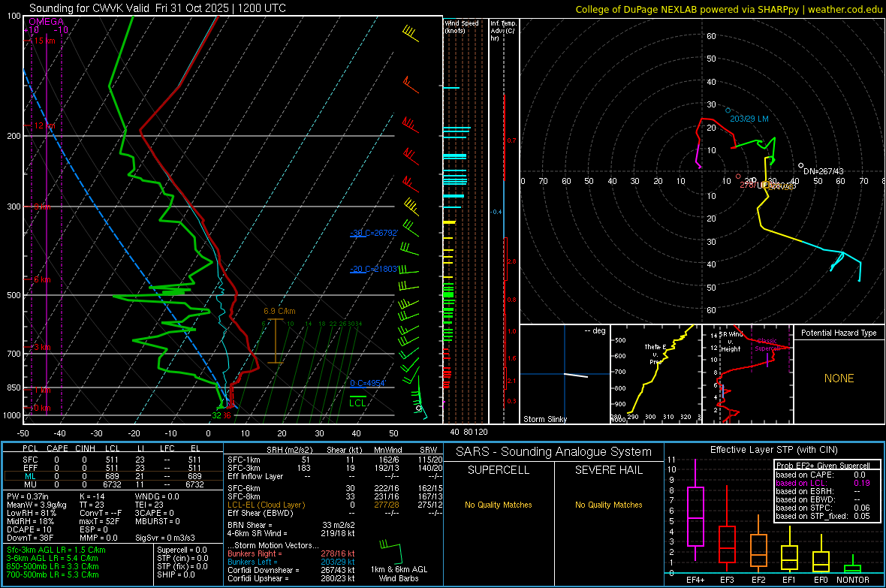Click the SUPERCELL column heading

pyautogui.click(x=499, y=470)
